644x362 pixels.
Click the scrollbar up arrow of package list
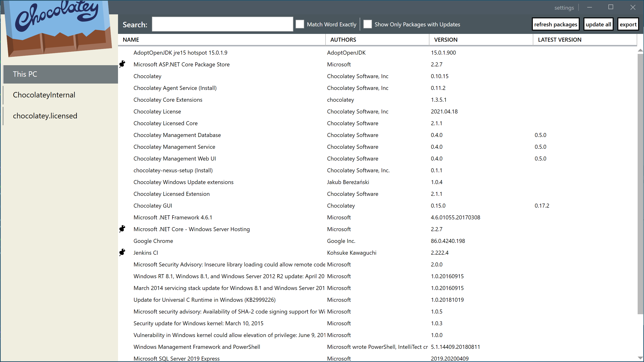pyautogui.click(x=640, y=50)
